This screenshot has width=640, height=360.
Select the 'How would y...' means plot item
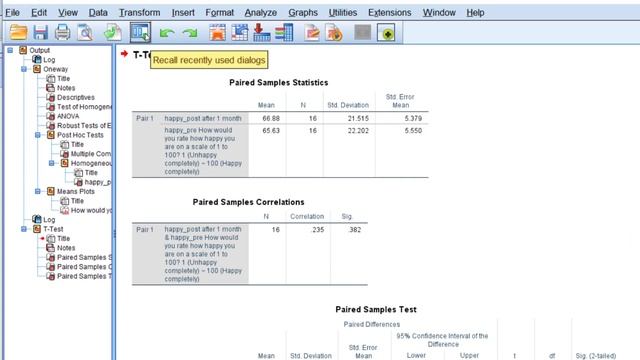click(91, 210)
